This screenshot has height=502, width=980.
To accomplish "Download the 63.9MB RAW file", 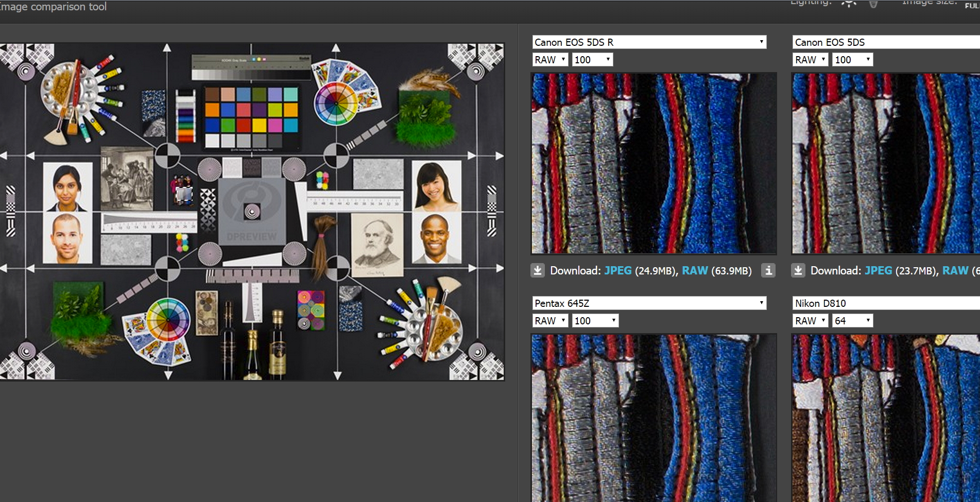I will [695, 271].
